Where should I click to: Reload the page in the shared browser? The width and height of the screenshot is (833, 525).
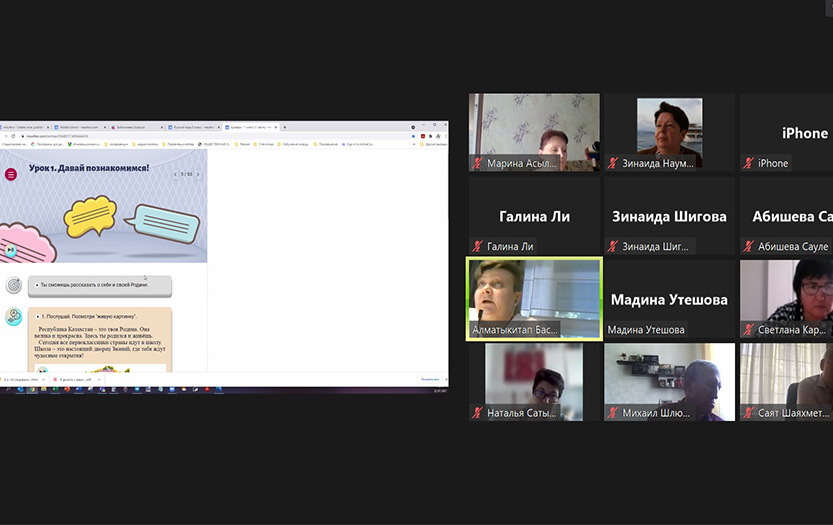click(x=13, y=136)
